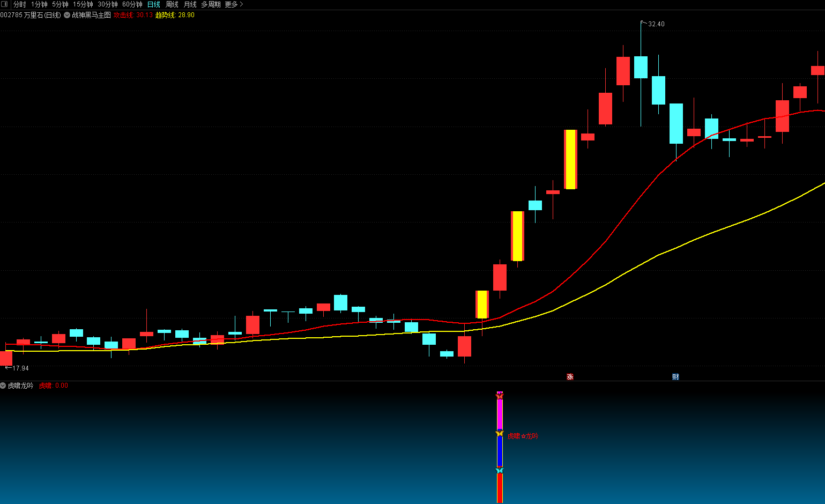Select the cyan candle at the 32.40 high

point(641,67)
